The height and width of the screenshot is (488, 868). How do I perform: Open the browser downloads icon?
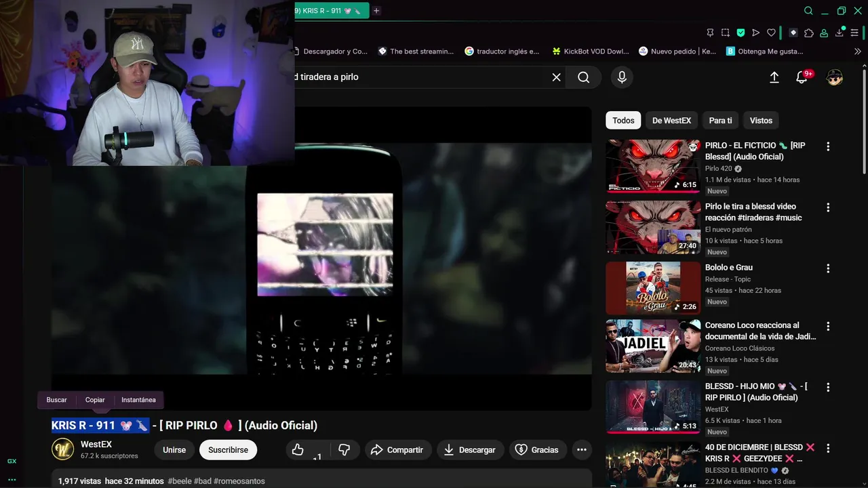[x=840, y=33]
